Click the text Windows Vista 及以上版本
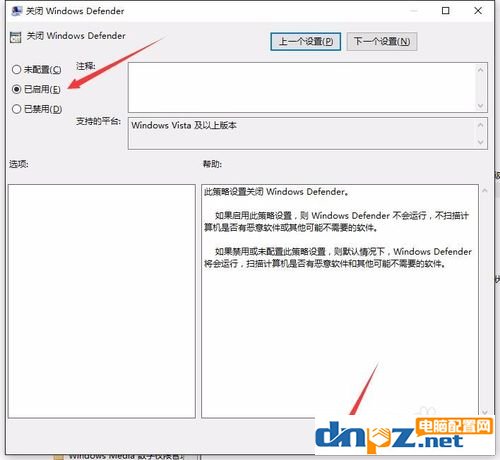This screenshot has height=460, width=500. (x=184, y=126)
